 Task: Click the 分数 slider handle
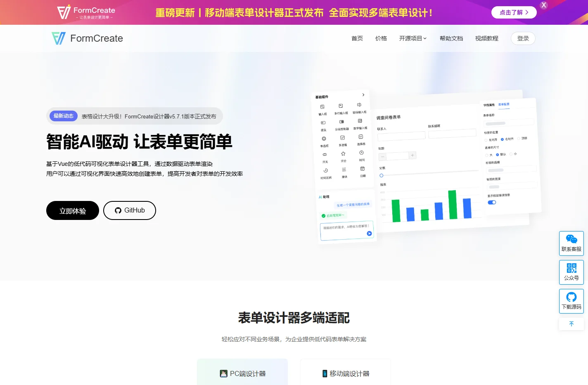381,175
